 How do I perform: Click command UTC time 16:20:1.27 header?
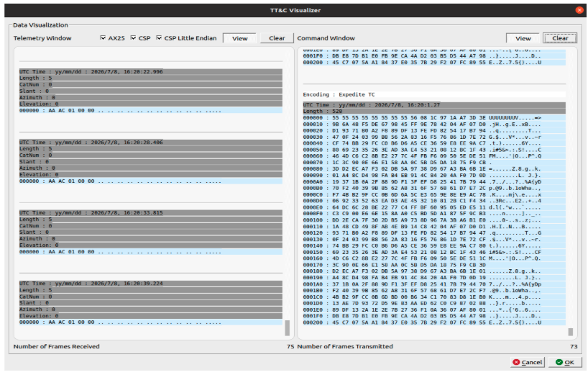coord(434,105)
